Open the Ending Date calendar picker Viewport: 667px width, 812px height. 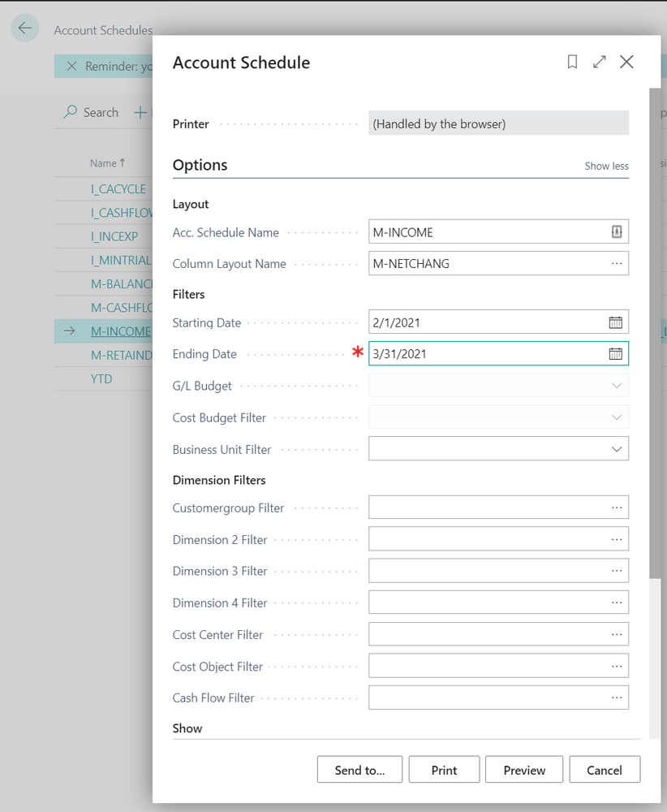pyautogui.click(x=617, y=353)
